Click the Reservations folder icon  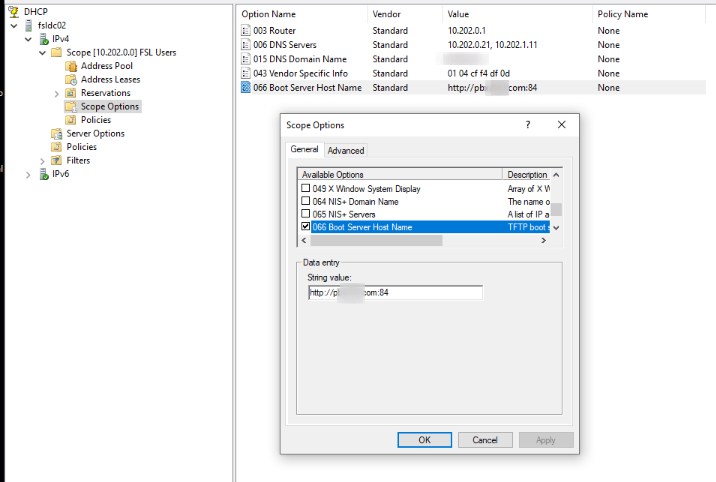point(71,93)
